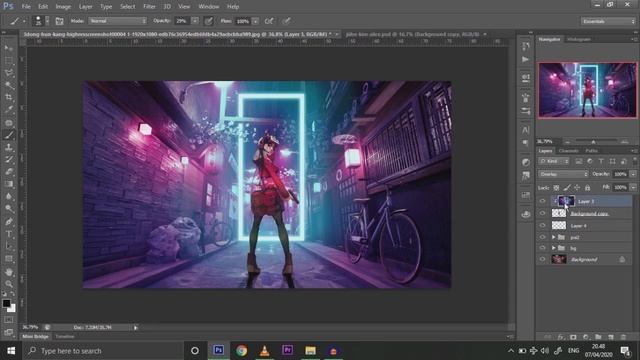Hide the Layer 3 layer
This screenshot has width=640, height=360.
pos(542,201)
